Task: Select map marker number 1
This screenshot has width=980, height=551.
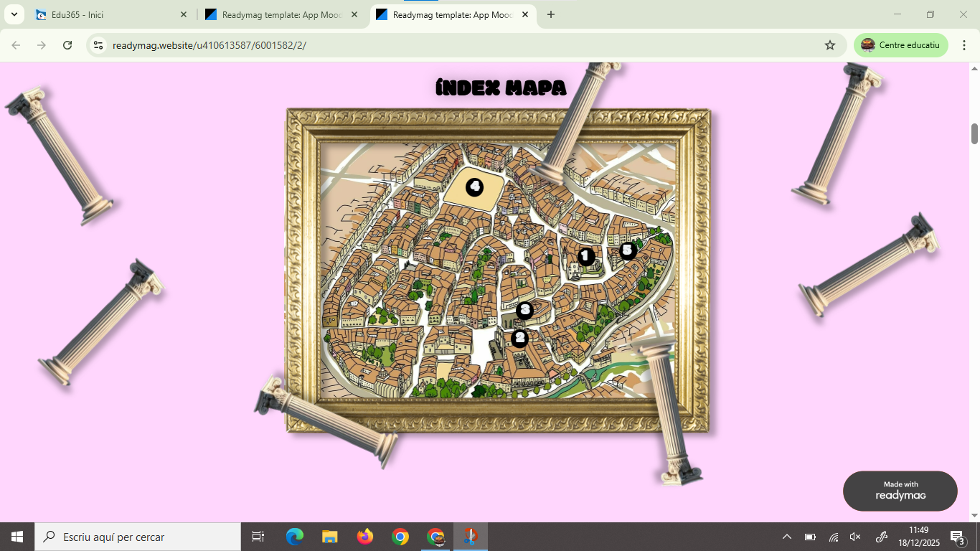Action: point(586,256)
